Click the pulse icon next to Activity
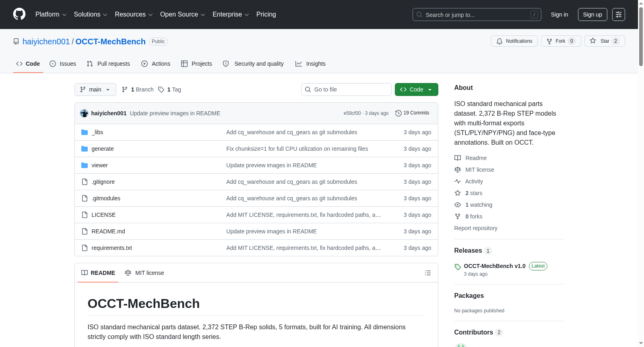Image resolution: width=644 pixels, height=347 pixels. (x=458, y=181)
